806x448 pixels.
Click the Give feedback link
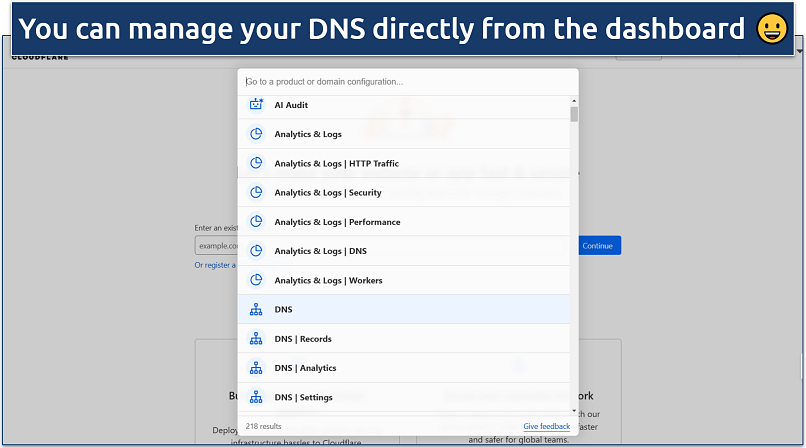[546, 426]
